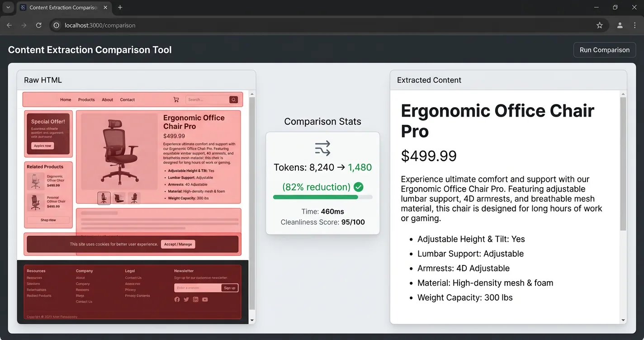Click the Sign up button in the newsletter form

tap(230, 288)
